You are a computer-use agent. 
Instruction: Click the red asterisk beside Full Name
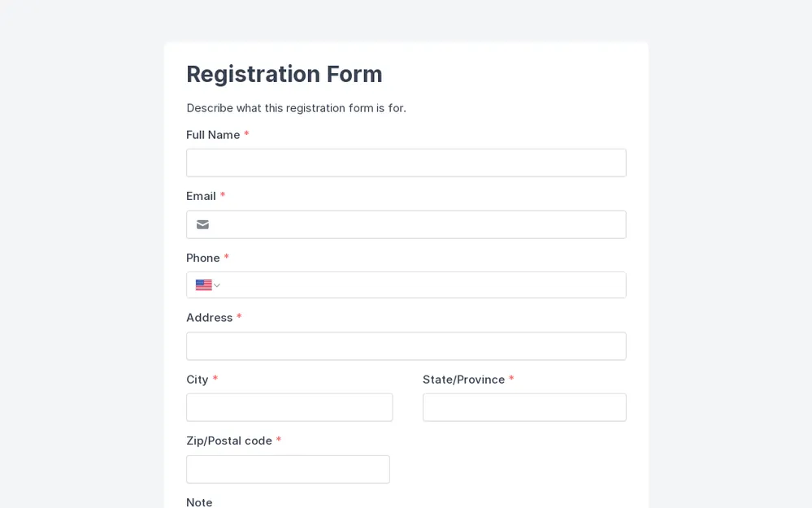coord(246,133)
